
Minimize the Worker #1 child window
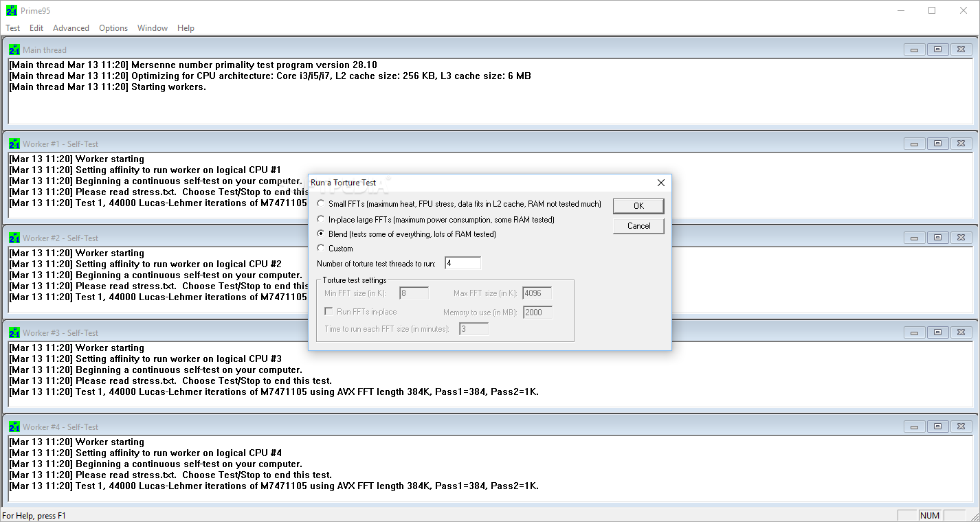(x=914, y=144)
